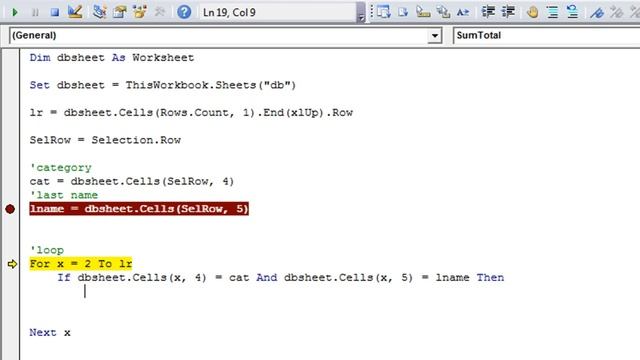The width and height of the screenshot is (640, 360).
Task: Click the green 'category comment
Action: (60, 168)
